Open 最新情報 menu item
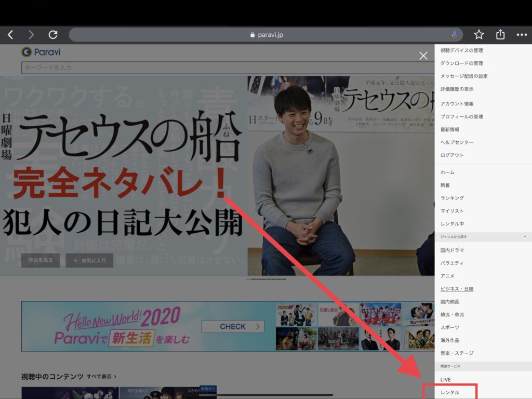 449,129
